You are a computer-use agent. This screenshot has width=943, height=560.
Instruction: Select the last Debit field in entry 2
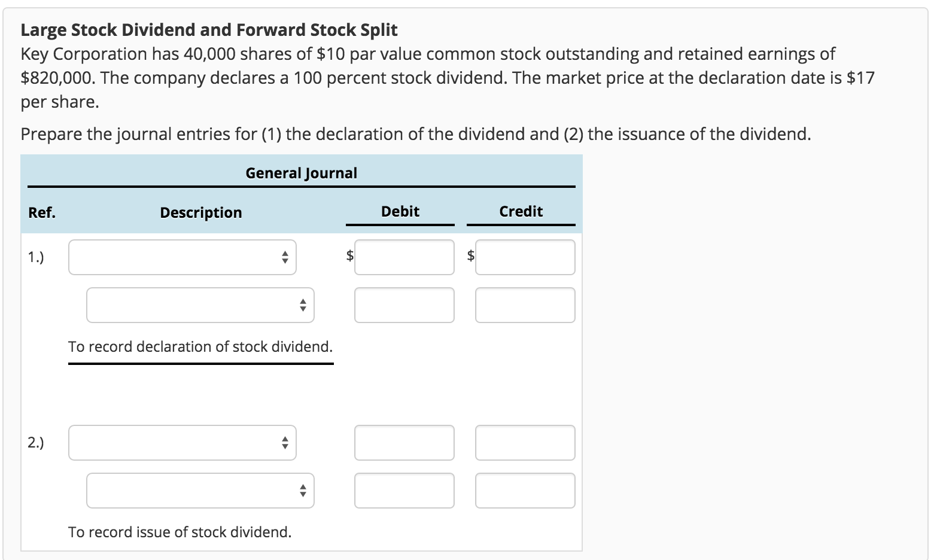tap(404, 491)
